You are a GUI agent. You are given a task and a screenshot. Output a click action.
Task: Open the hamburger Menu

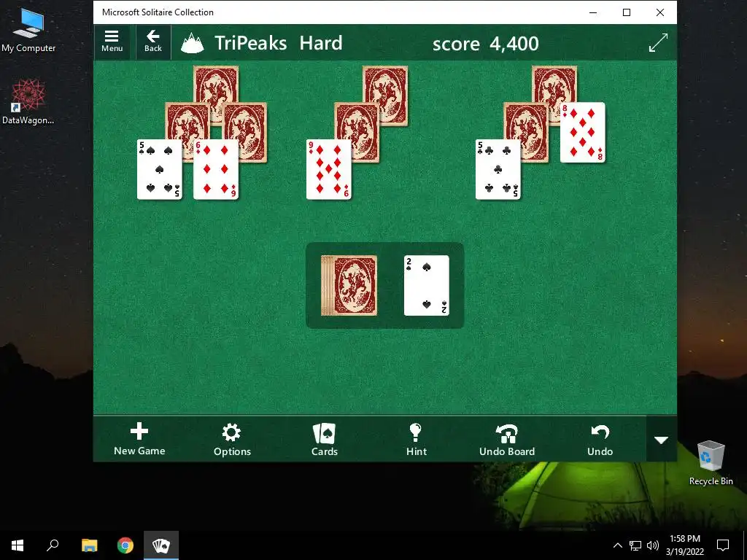click(112, 42)
